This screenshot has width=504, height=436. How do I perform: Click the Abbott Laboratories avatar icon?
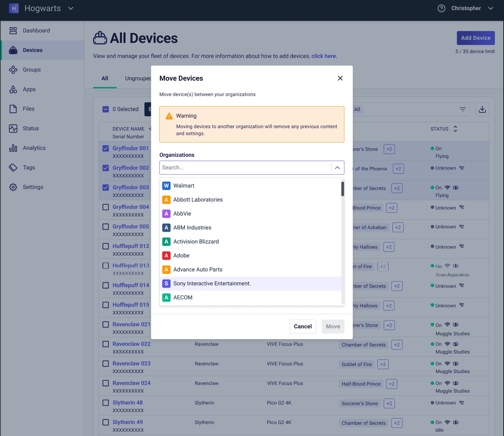tap(166, 200)
